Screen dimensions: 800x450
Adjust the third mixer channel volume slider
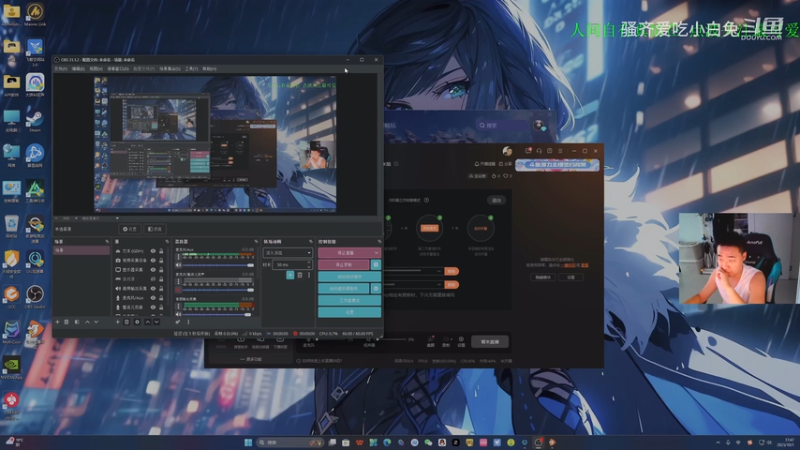click(218, 314)
